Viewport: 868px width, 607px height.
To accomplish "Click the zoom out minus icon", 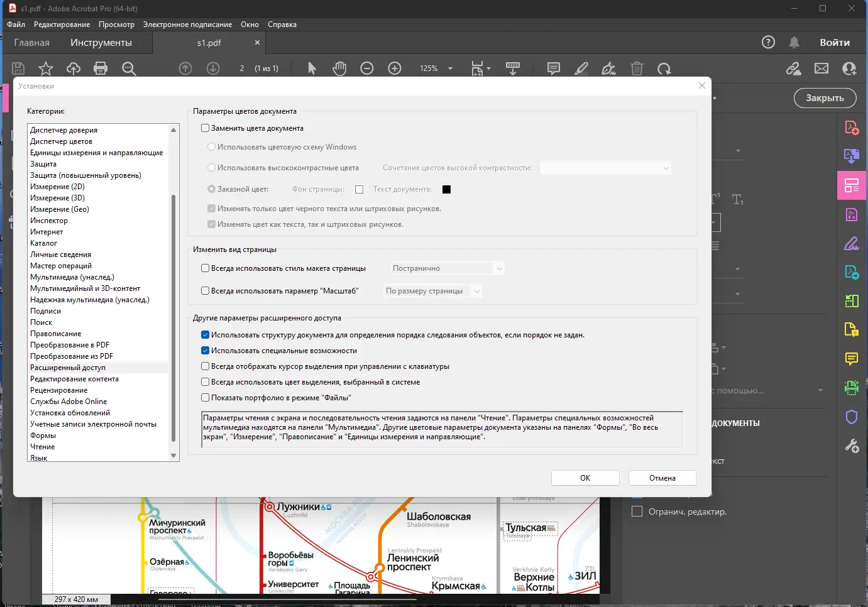I will (x=367, y=68).
